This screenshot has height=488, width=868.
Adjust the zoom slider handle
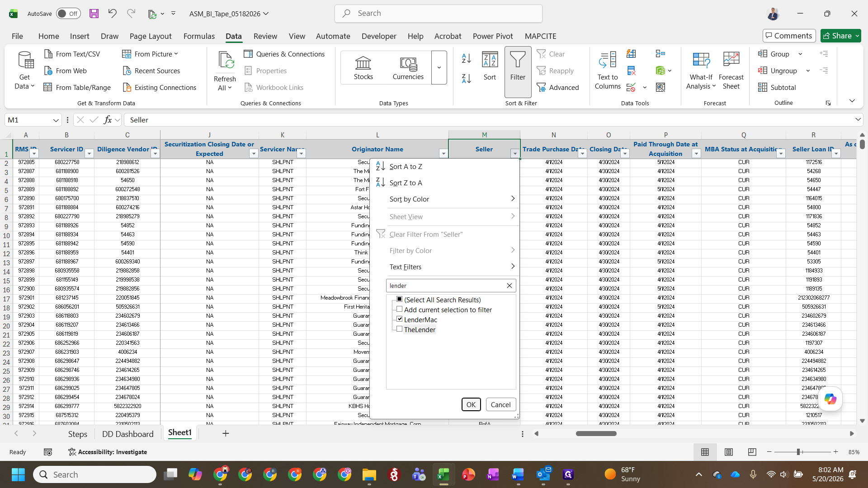(798, 452)
